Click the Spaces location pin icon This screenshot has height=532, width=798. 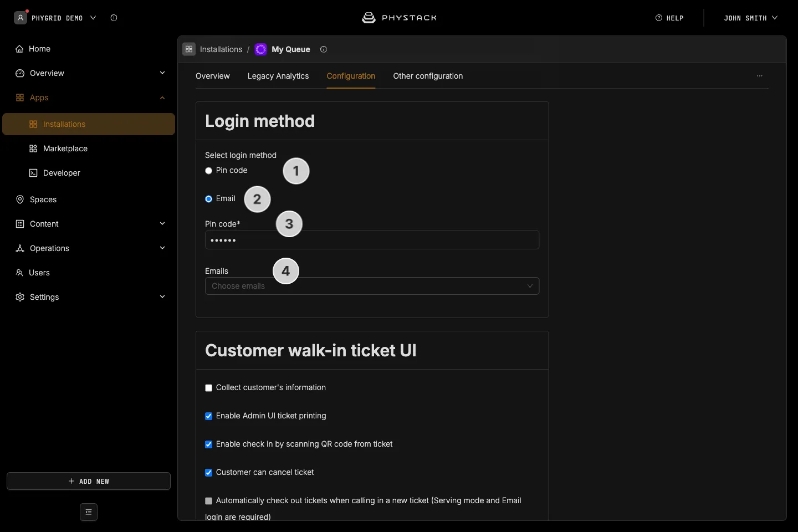20,199
